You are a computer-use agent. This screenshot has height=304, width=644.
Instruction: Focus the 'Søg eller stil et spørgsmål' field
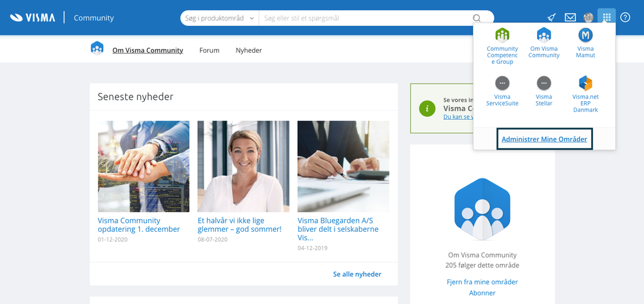click(366, 18)
